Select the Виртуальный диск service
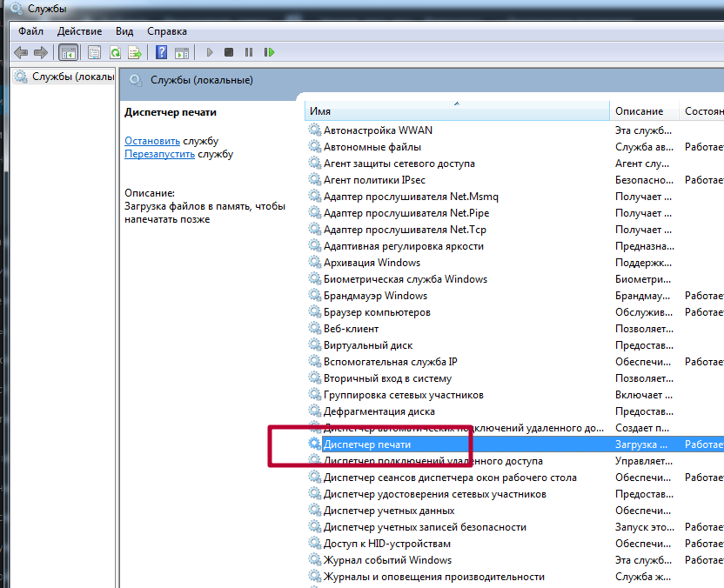The height and width of the screenshot is (588, 724). pyautogui.click(x=368, y=345)
